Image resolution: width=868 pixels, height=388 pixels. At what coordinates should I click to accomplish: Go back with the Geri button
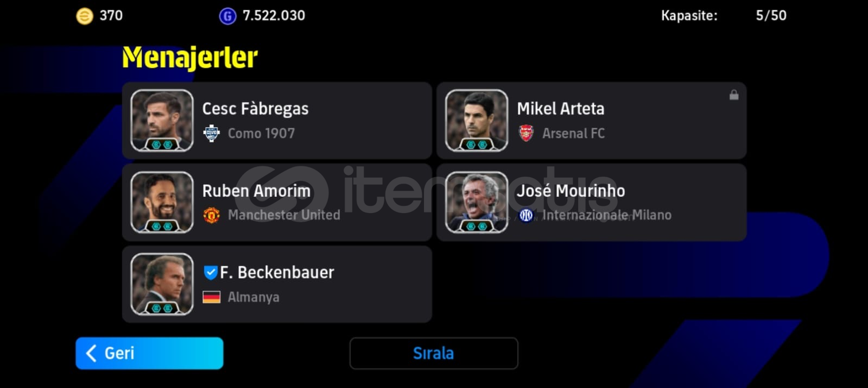click(149, 353)
